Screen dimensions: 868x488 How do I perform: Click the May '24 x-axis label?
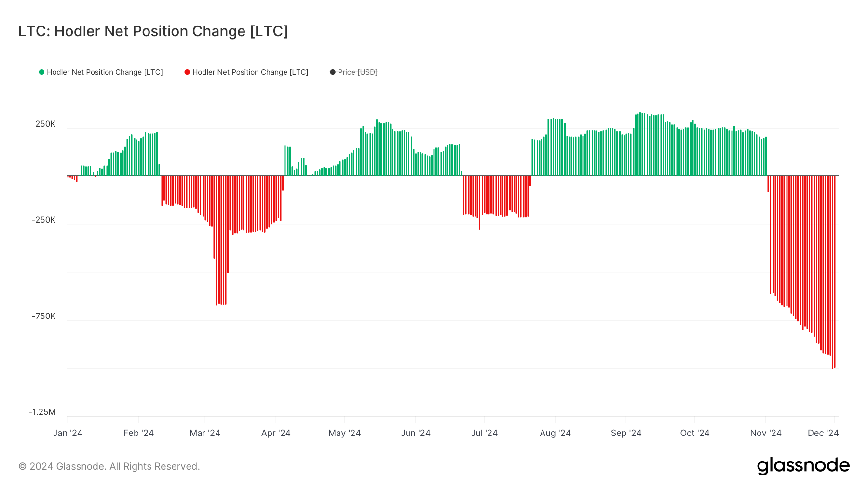(344, 433)
